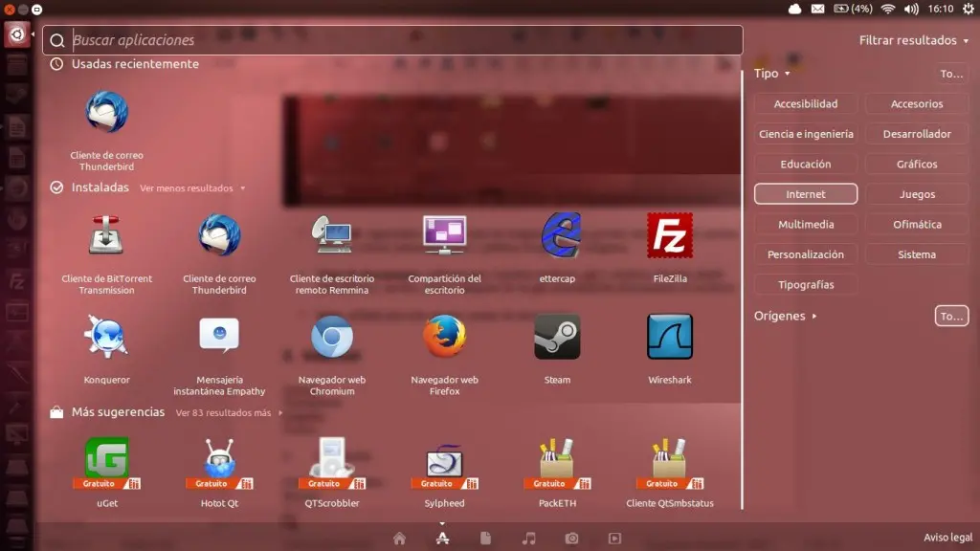Click the Ubuntu Dash home button

[x=17, y=34]
